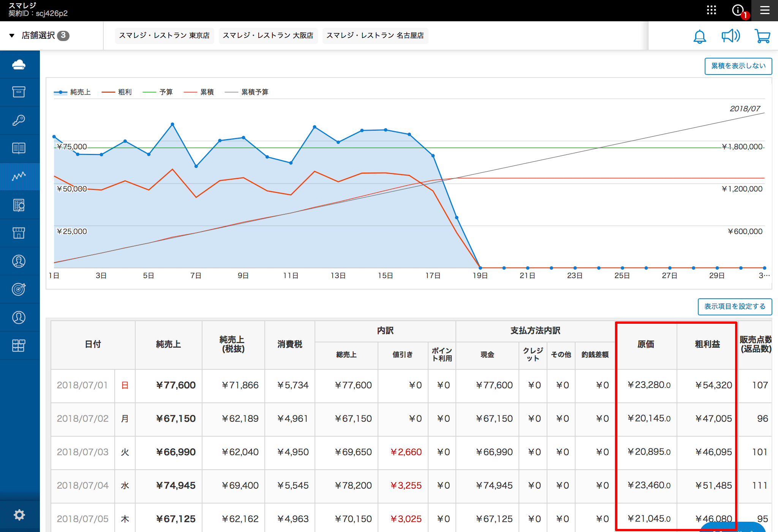The height and width of the screenshot is (532, 778).
Task: Click the 2018/07/04 date cell
Action: pyautogui.click(x=82, y=486)
